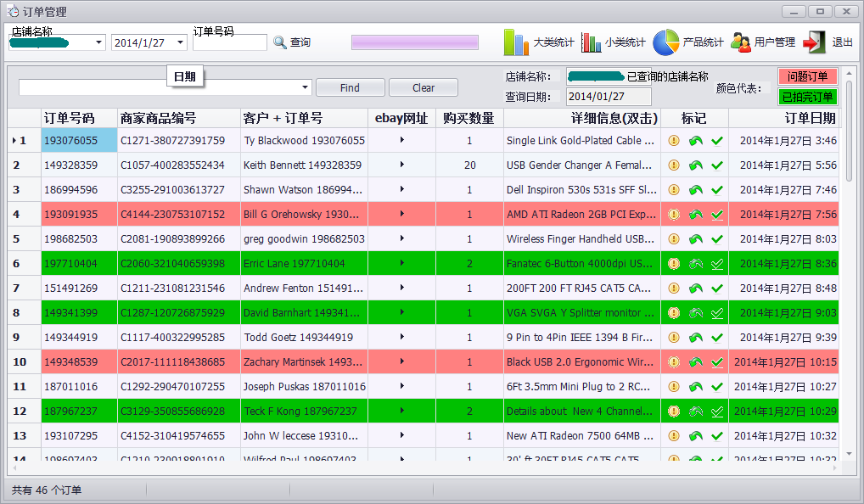Expand the filter combo box beside Find
The width and height of the screenshot is (864, 504).
tap(306, 87)
